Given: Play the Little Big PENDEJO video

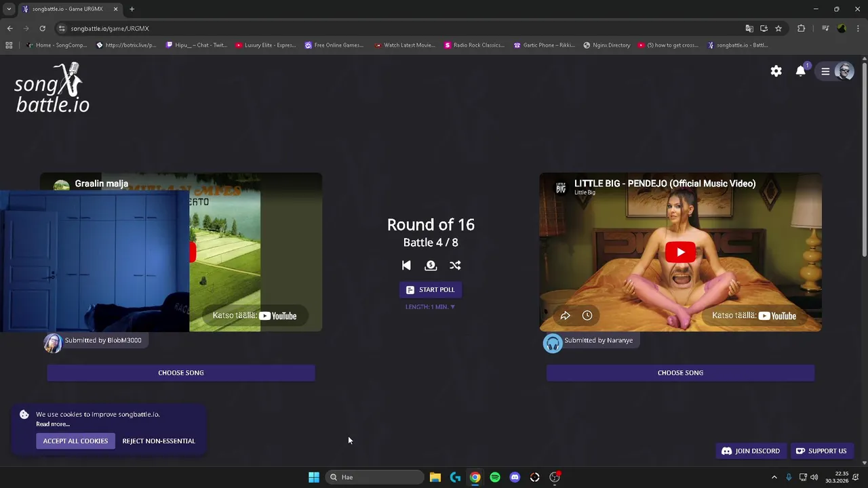Looking at the screenshot, I should click(680, 252).
